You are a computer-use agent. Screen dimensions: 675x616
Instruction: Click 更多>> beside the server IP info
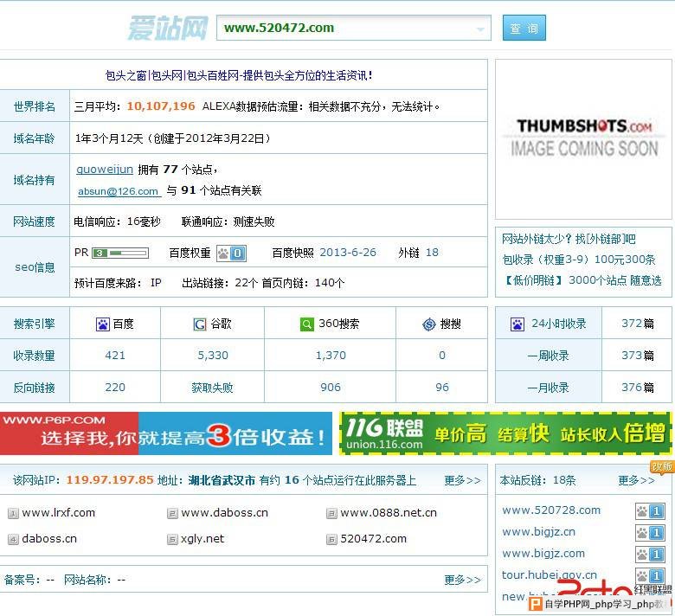coord(462,480)
